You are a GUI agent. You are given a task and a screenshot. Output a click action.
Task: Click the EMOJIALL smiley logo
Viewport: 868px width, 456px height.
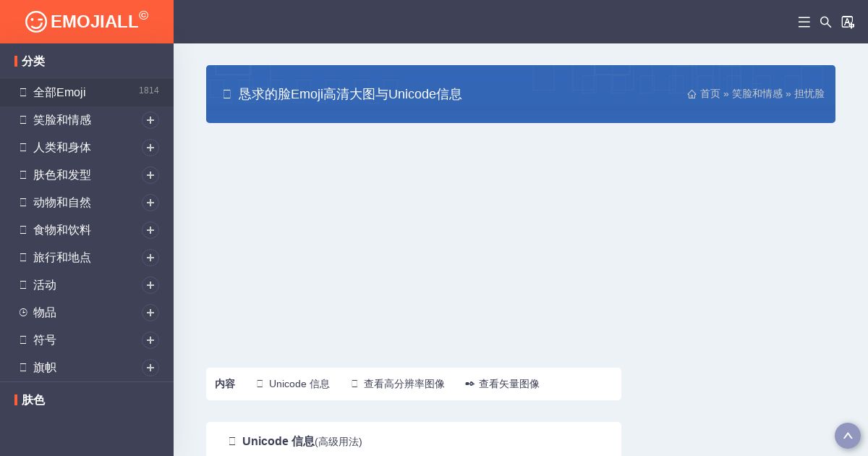point(36,22)
